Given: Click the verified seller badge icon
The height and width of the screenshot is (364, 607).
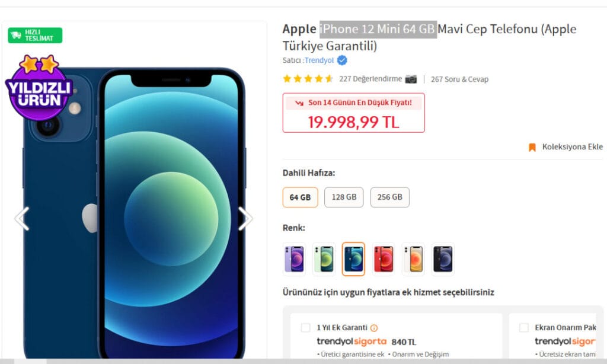Looking at the screenshot, I should pos(342,60).
